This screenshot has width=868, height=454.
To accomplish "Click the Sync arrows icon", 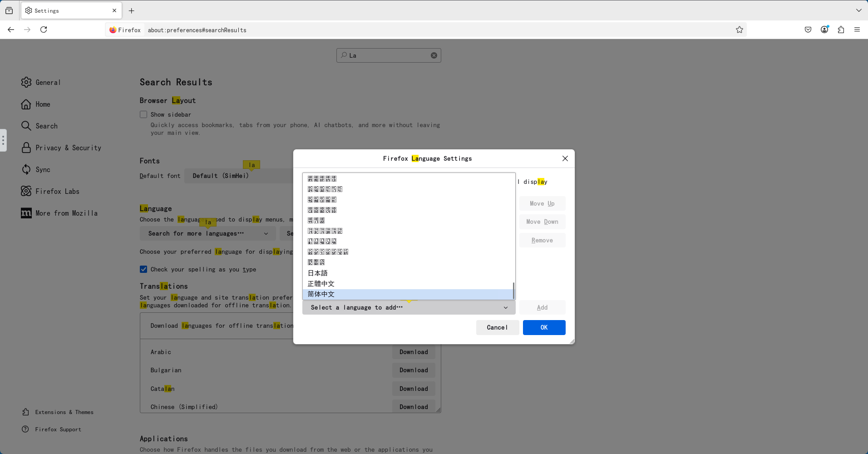I will (x=26, y=169).
